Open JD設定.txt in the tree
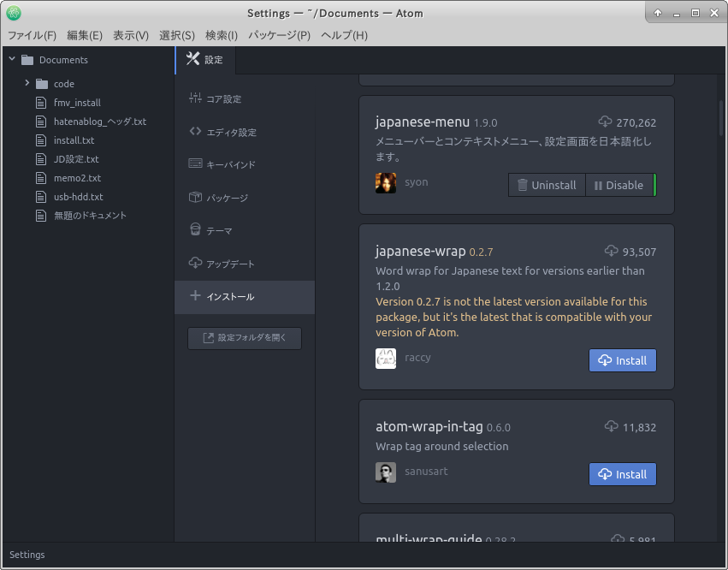The width and height of the screenshot is (728, 570). (x=76, y=159)
